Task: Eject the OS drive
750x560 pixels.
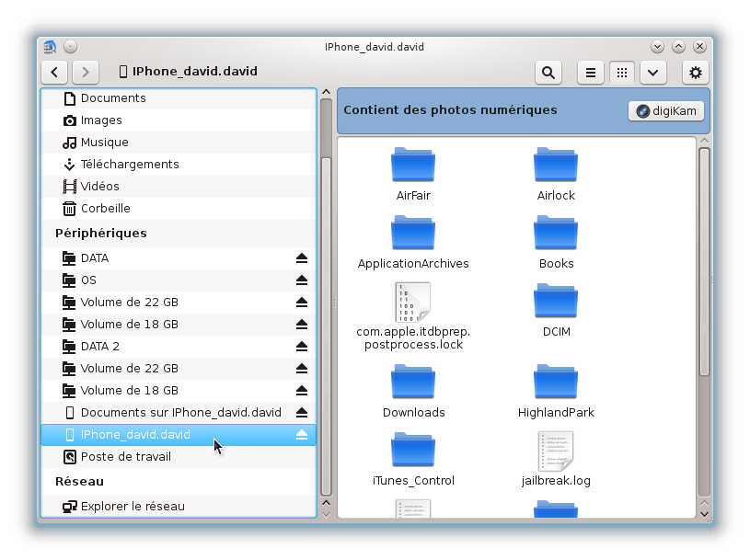Action: click(x=301, y=280)
